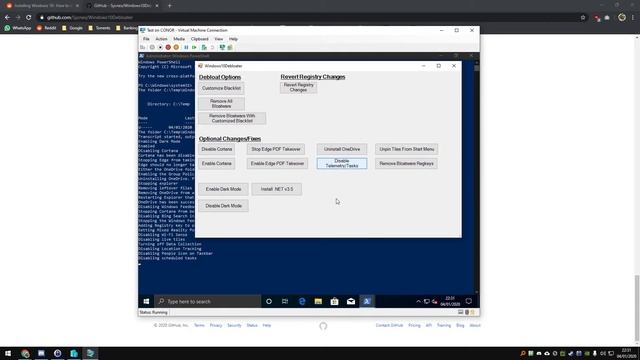Click Enable Edge PDF Takeover button

[277, 164]
